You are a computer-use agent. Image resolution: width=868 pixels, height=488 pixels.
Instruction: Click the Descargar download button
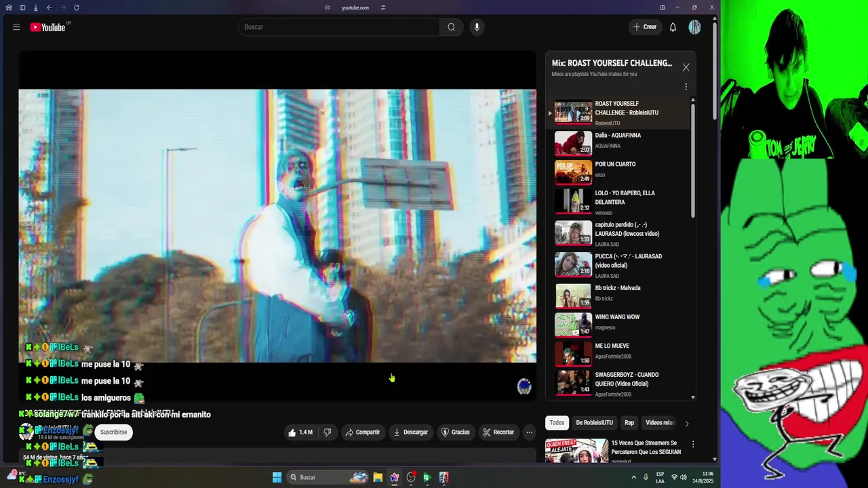(x=411, y=432)
